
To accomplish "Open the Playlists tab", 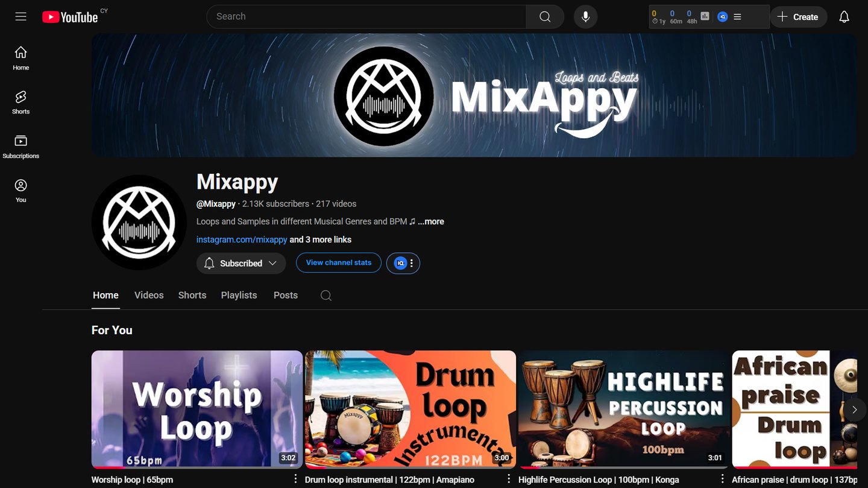I will point(239,296).
